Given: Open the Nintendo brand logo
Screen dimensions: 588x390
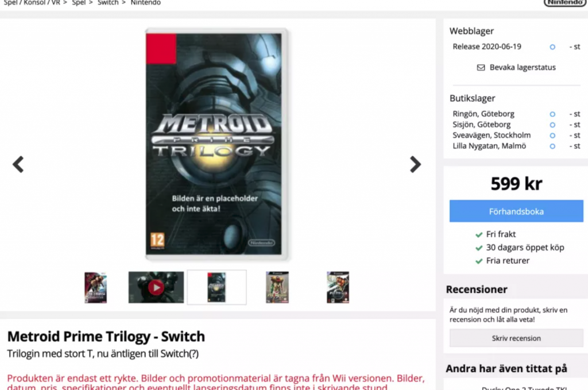Looking at the screenshot, I should pos(565,3).
